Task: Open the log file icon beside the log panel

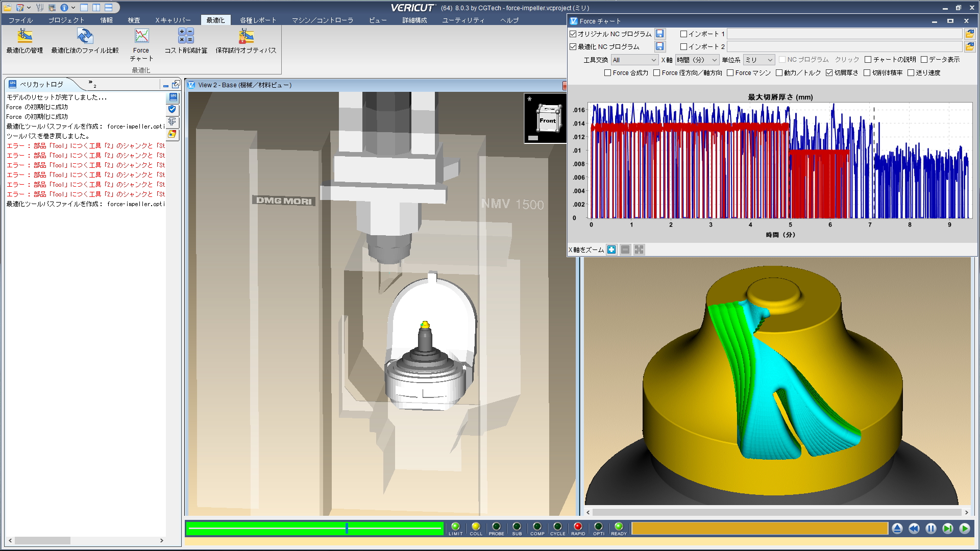Action: (173, 97)
